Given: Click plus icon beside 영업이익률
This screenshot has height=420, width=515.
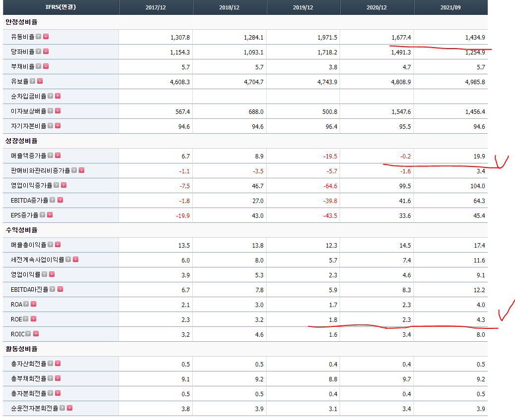Looking at the screenshot, I should coord(52,274).
